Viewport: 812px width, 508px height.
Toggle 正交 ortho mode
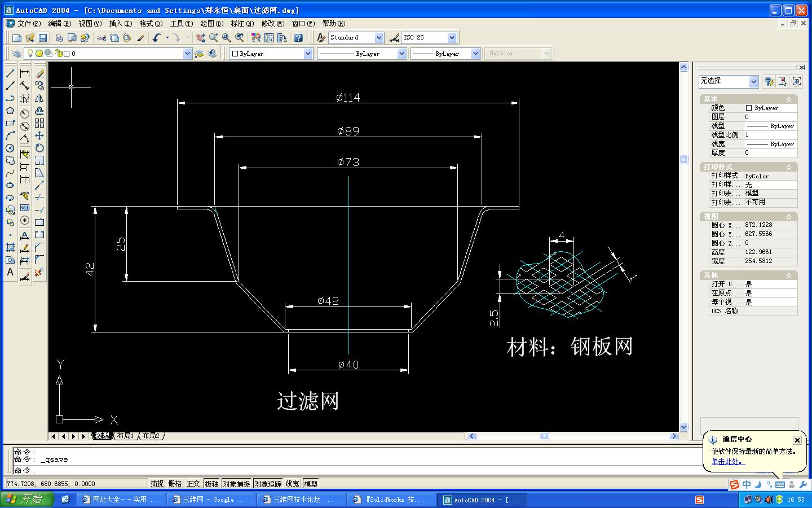[x=193, y=484]
